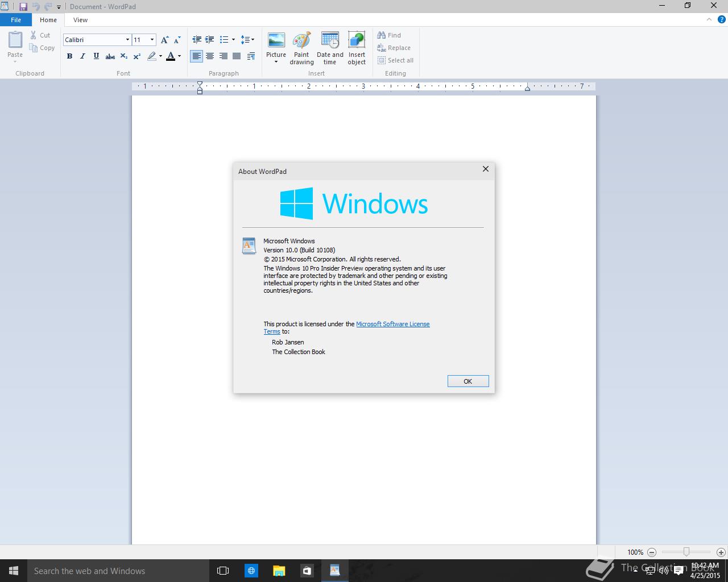Viewport: 728px width, 582px height.
Task: Open the text color dropdown arrow
Action: tap(179, 56)
